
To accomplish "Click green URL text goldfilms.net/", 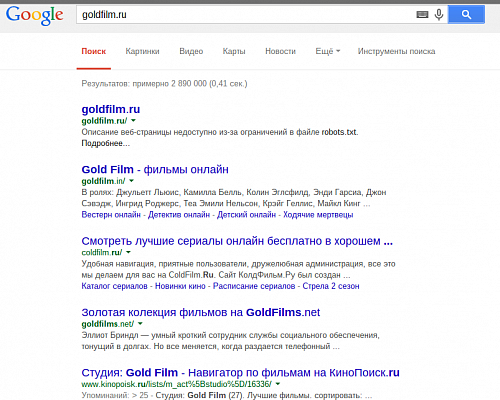I will [x=108, y=324].
